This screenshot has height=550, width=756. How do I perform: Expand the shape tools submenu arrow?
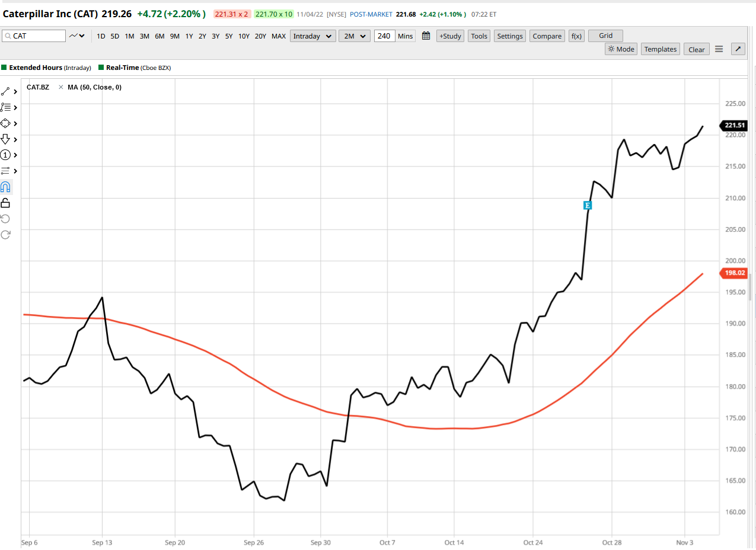[x=15, y=123]
